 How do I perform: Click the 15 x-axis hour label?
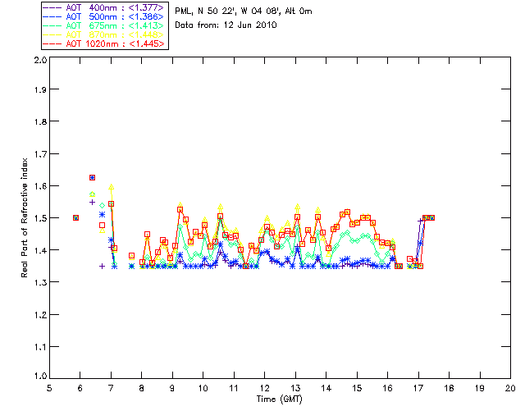point(357,388)
